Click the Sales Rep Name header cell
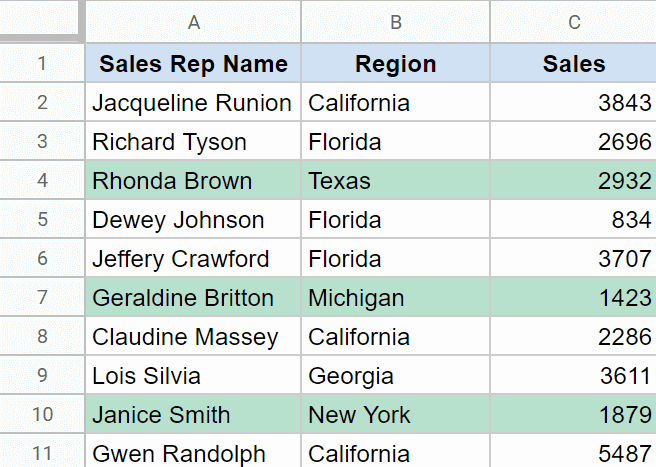The width and height of the screenshot is (656, 467). pos(193,65)
